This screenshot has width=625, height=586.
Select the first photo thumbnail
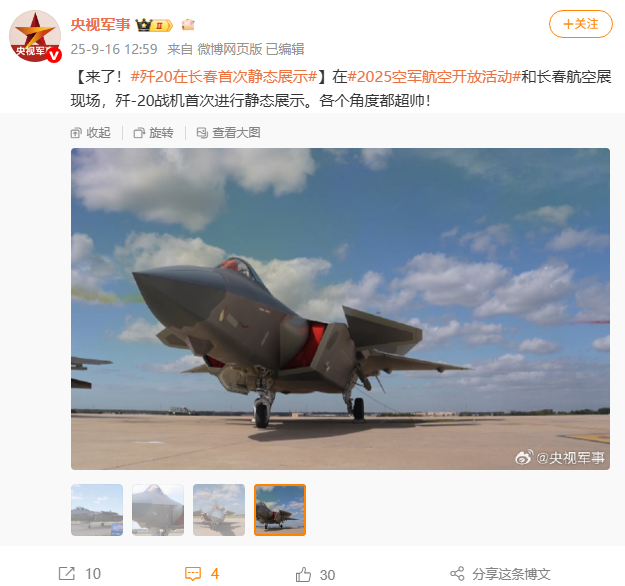[x=97, y=510]
